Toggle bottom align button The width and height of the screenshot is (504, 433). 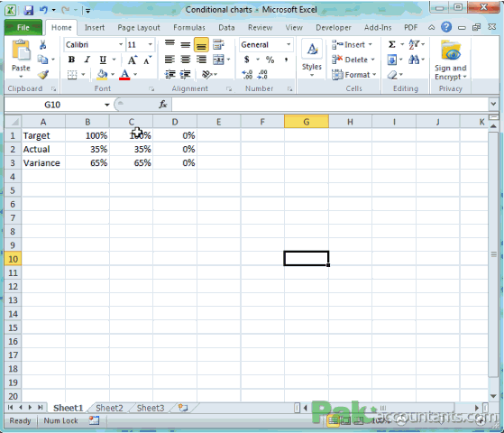click(x=201, y=45)
